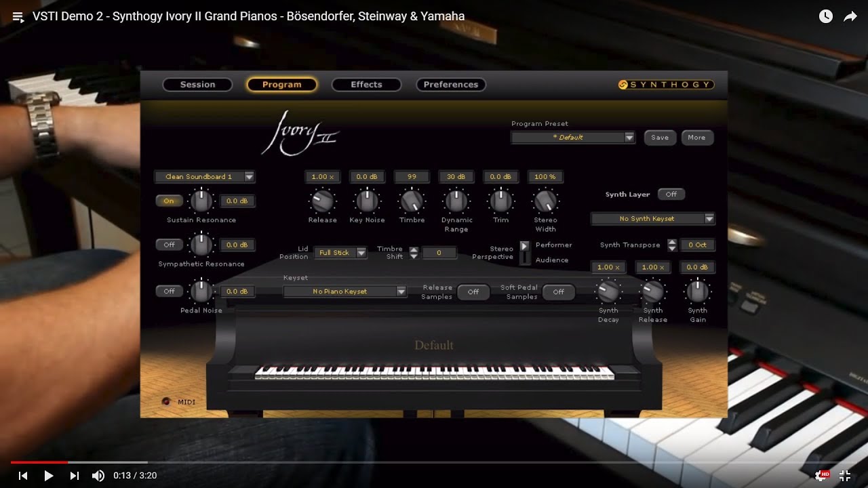Open the HD settings gear icon
The height and width of the screenshot is (488, 868).
click(x=821, y=476)
